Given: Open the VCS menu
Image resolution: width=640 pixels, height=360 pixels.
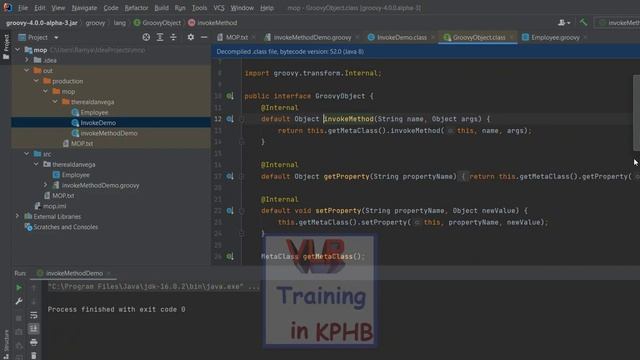Looking at the screenshot, I should click(219, 8).
